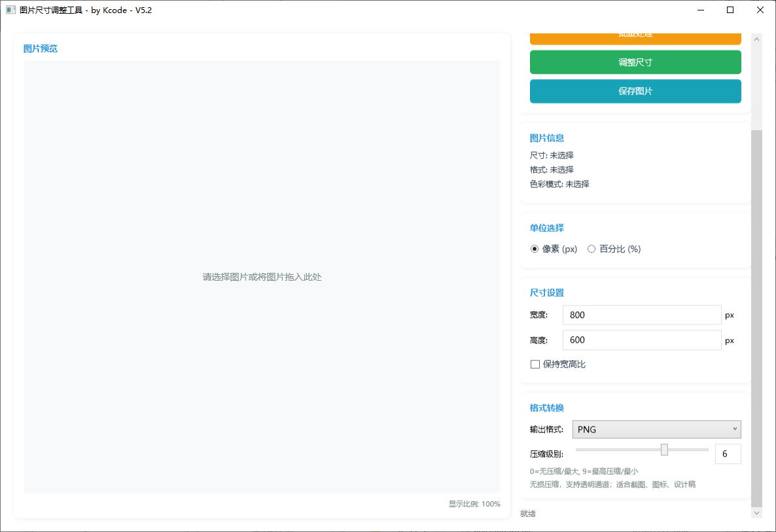Click the PNG text in the format selector
Image resolution: width=776 pixels, height=532 pixels.
point(586,429)
